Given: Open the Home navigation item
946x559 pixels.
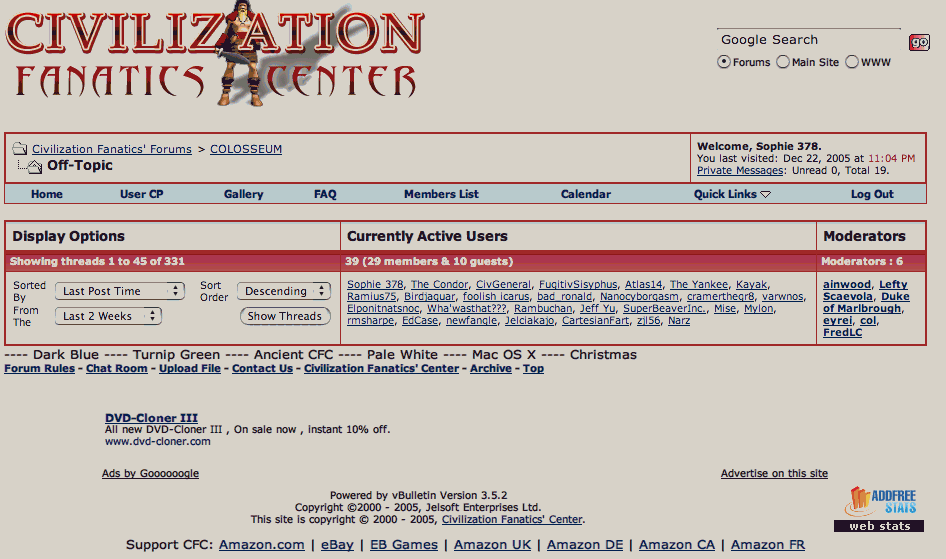Looking at the screenshot, I should (47, 194).
